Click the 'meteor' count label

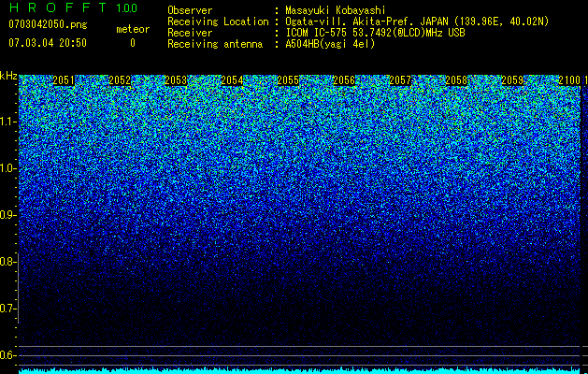tap(133, 29)
